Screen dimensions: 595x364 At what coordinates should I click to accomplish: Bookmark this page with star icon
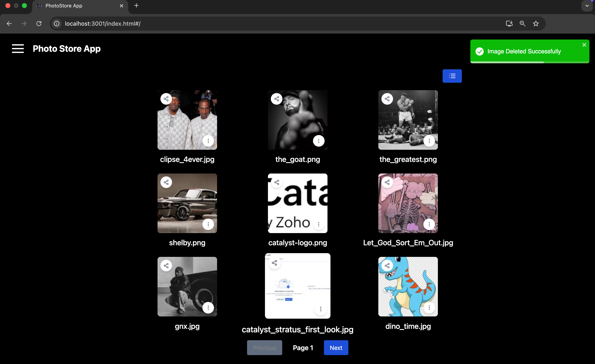536,23
